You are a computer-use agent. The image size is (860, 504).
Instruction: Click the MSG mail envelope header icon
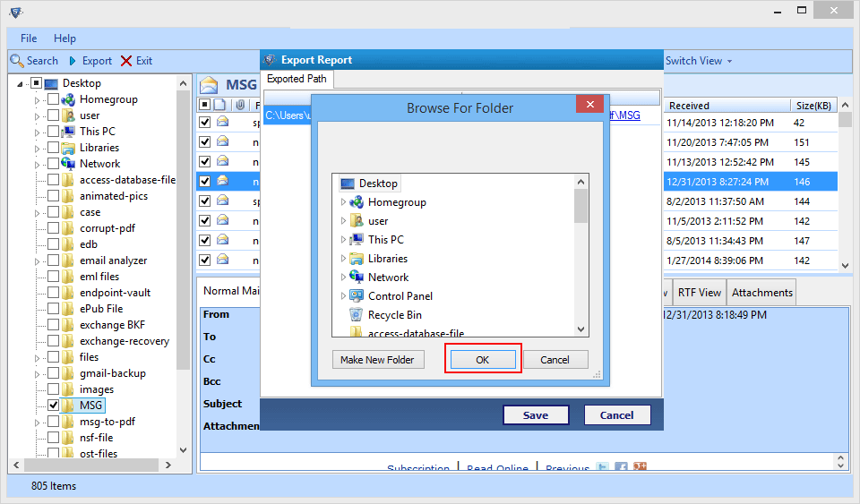click(209, 85)
